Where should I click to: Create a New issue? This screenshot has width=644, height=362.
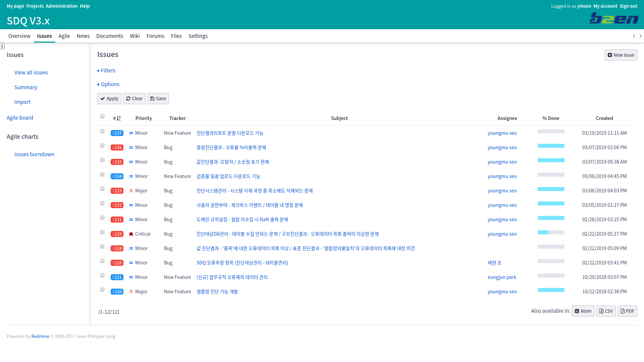coord(621,55)
